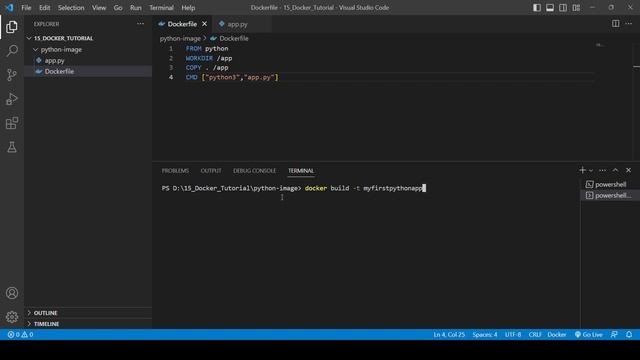
Task: Select the first powershell terminal
Action: click(x=610, y=184)
